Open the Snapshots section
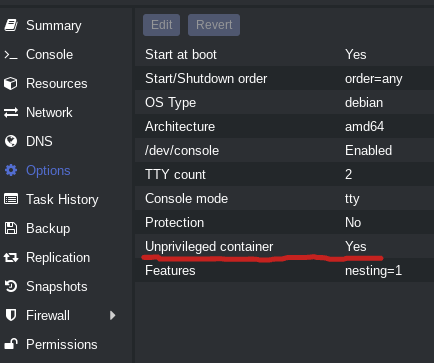This screenshot has height=363, width=434. [x=57, y=287]
